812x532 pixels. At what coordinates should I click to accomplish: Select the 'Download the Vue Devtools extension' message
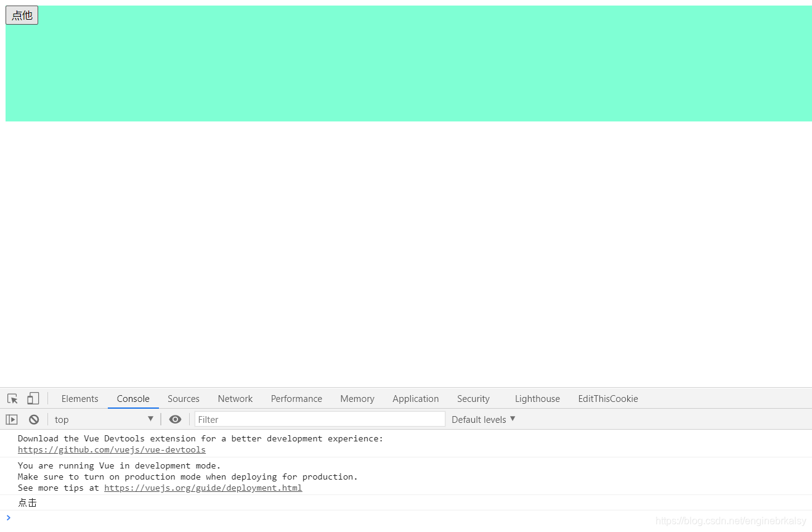[x=200, y=439]
